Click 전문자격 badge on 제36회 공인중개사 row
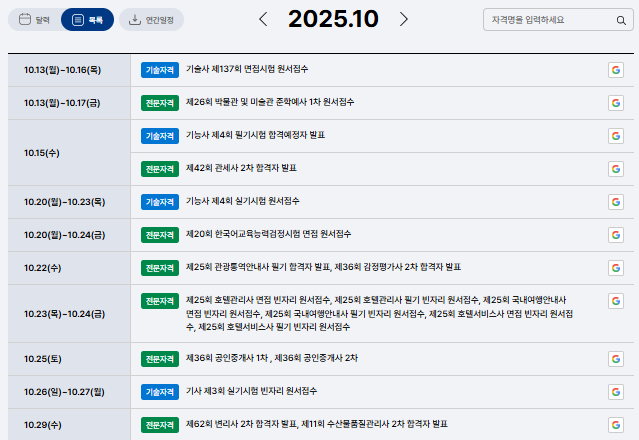 pyautogui.click(x=160, y=359)
